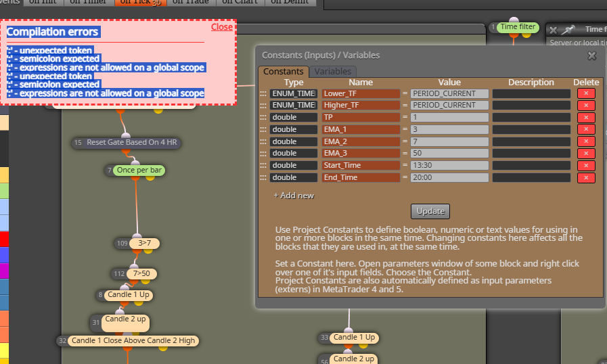Viewport: 607px width, 364px height.
Task: Select the Reset Gate Based On 4 HR block
Action: click(x=131, y=143)
